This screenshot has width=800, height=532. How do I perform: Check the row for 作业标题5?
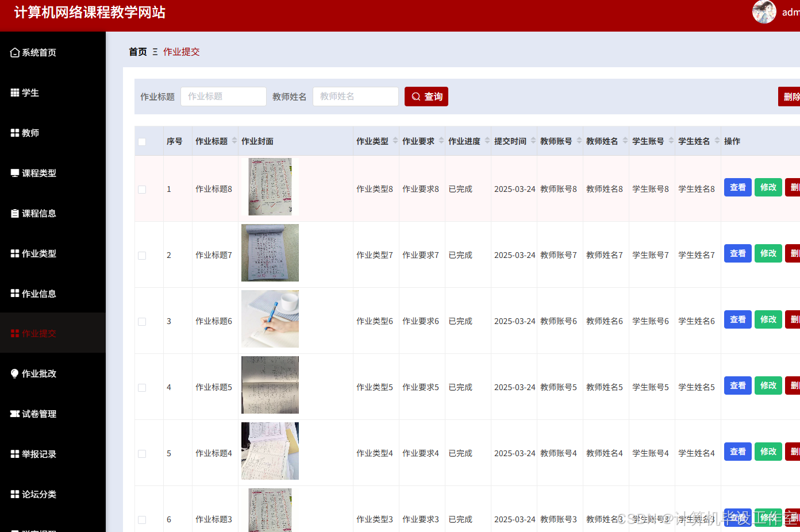pos(142,387)
